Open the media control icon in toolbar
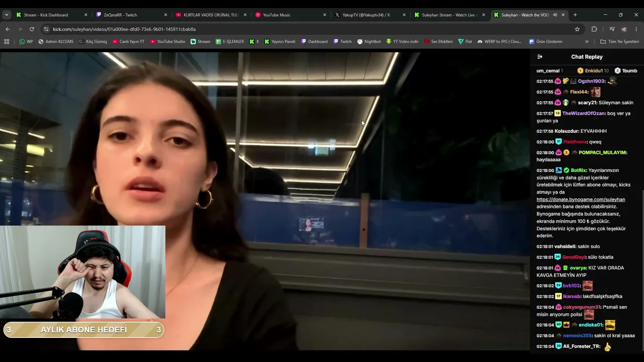 coord(612,29)
